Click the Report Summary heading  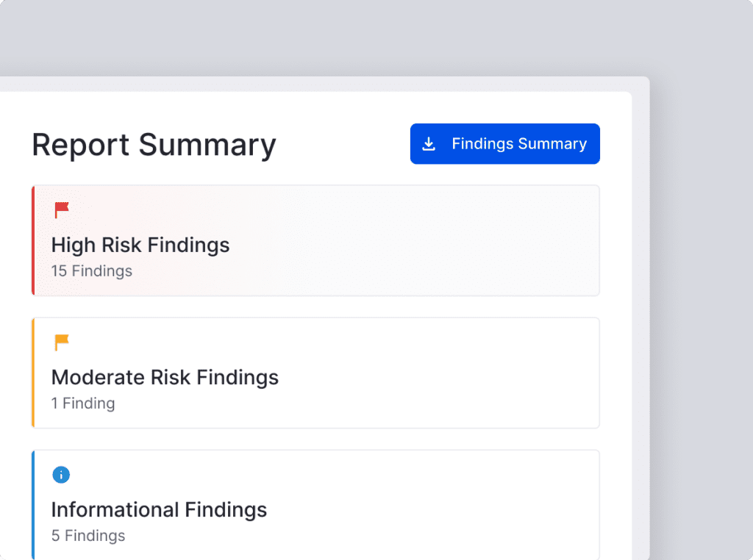[x=154, y=145]
